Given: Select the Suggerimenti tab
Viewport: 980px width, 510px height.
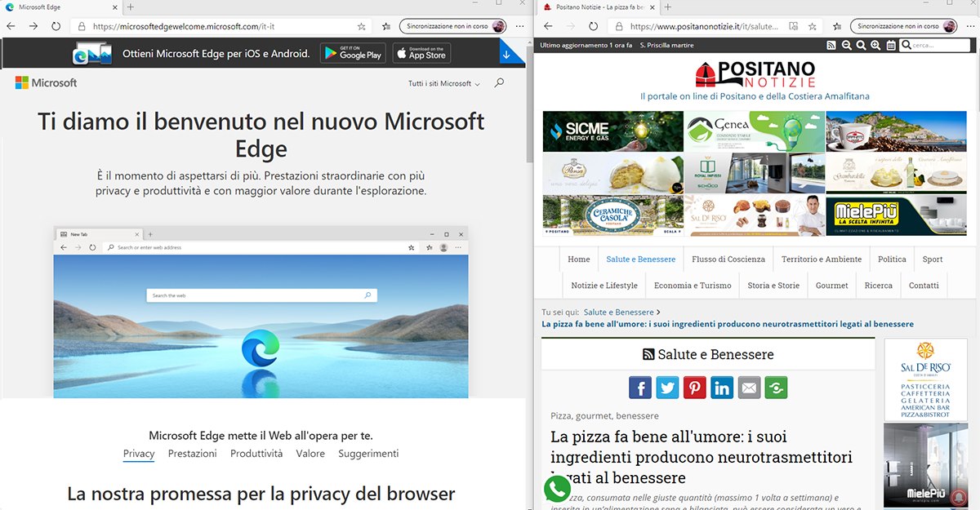Looking at the screenshot, I should pyautogui.click(x=368, y=454).
